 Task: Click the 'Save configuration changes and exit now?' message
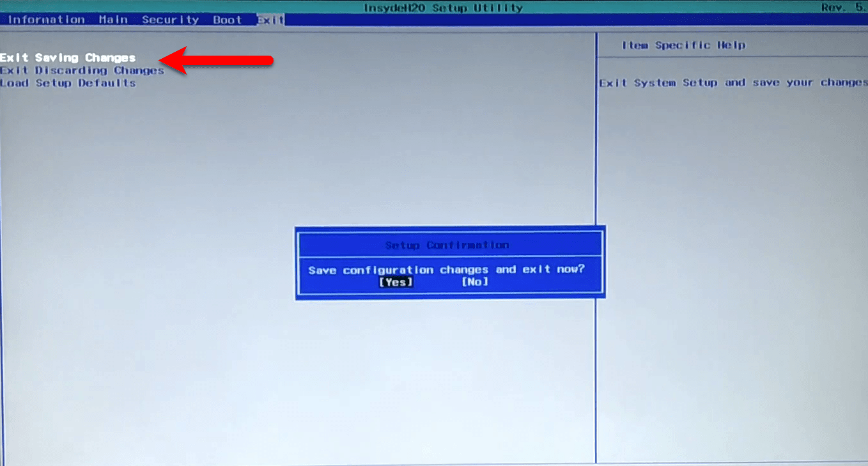pos(446,270)
